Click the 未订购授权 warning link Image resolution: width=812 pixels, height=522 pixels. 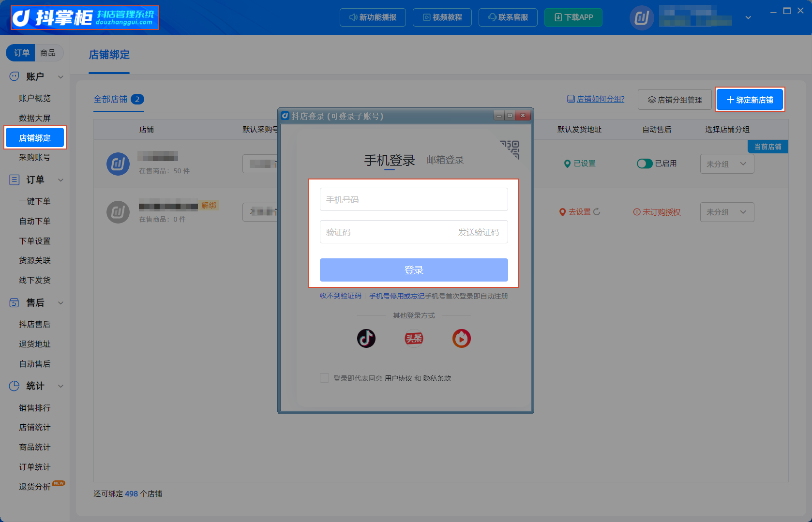click(657, 212)
